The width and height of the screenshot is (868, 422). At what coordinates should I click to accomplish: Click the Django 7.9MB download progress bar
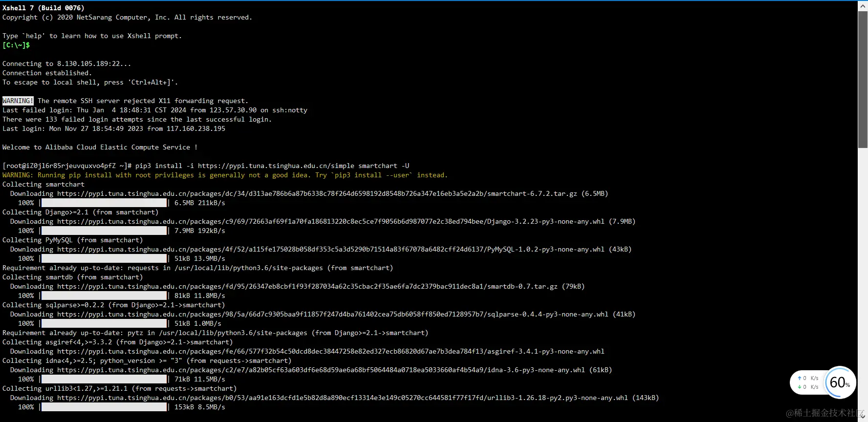pos(104,231)
